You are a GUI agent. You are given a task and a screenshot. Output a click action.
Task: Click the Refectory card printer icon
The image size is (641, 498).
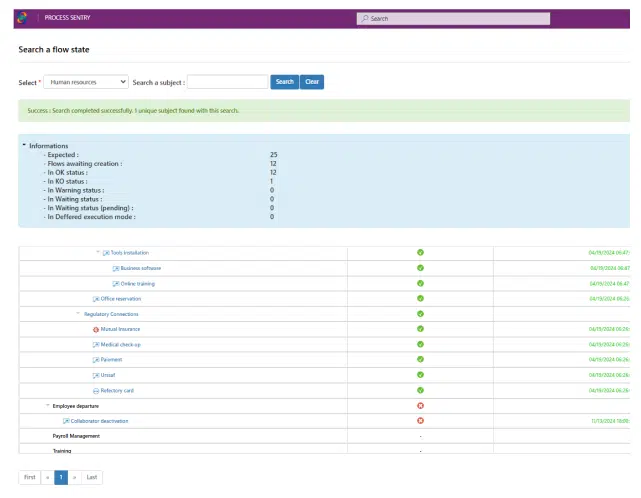(96, 390)
